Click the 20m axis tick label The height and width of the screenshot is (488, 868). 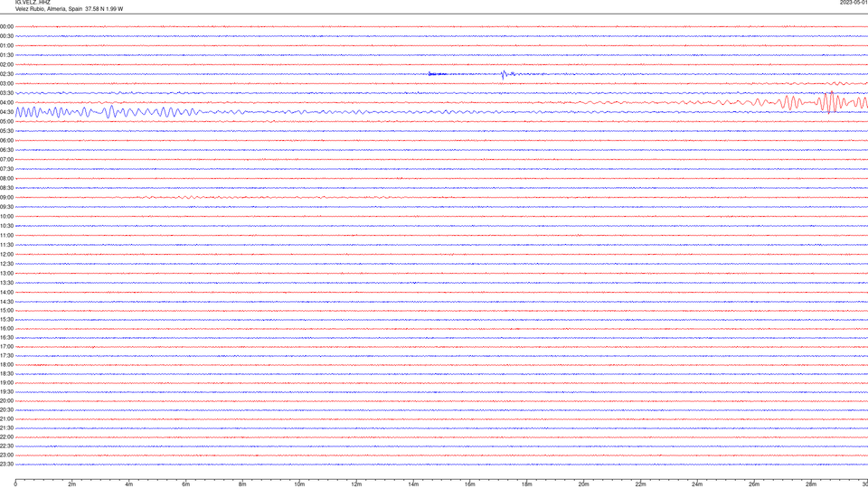[x=584, y=484]
